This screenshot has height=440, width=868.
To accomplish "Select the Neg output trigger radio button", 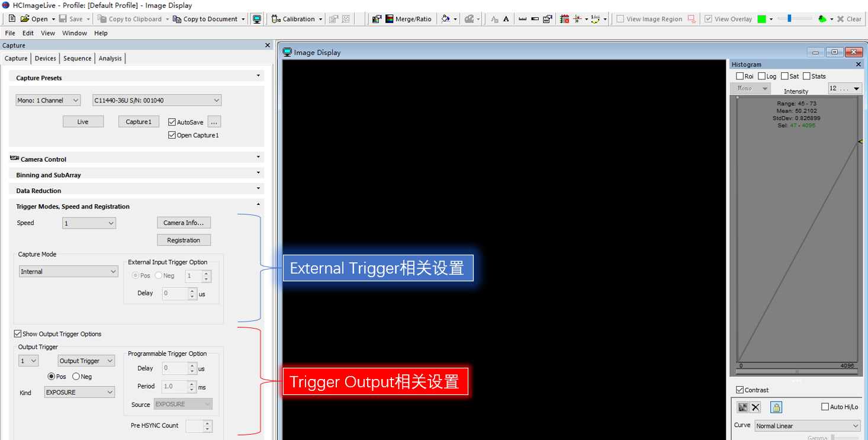I will coord(76,377).
